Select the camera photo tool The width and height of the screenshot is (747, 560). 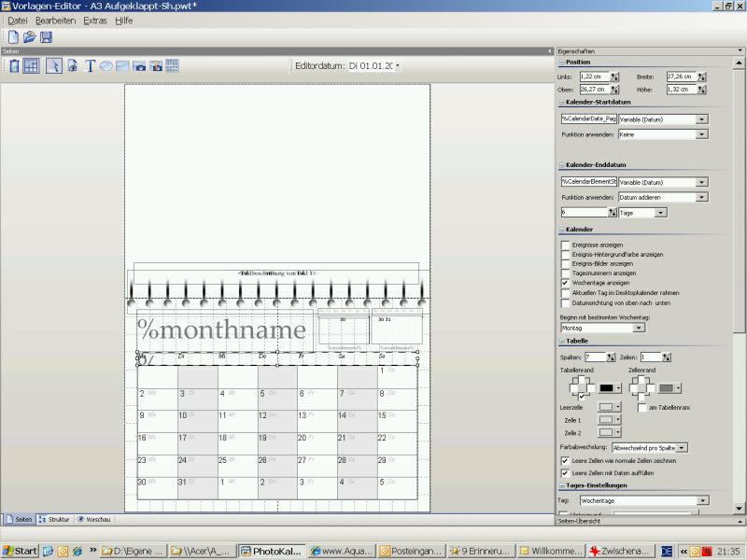coord(139,66)
